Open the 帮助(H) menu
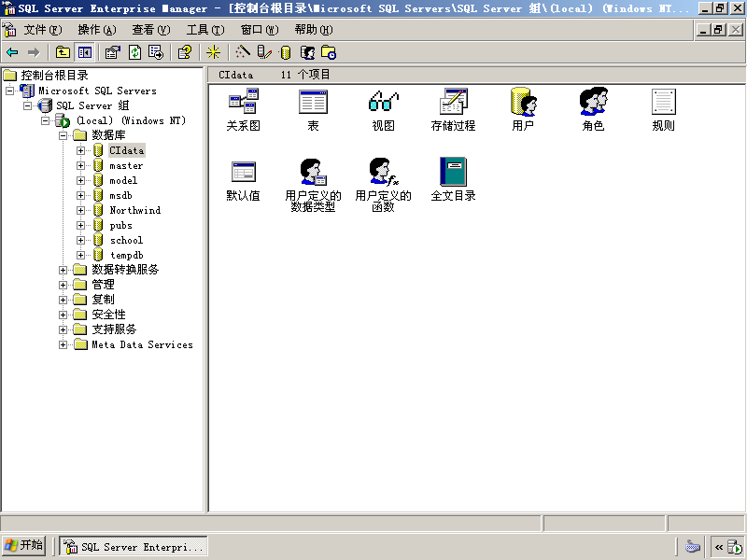The height and width of the screenshot is (560, 747). tap(314, 30)
